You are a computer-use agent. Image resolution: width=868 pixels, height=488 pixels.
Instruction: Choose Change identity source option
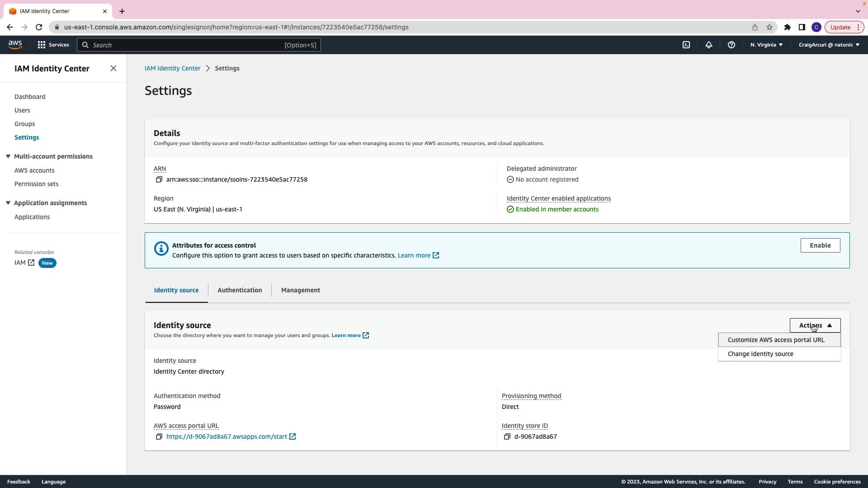(760, 354)
